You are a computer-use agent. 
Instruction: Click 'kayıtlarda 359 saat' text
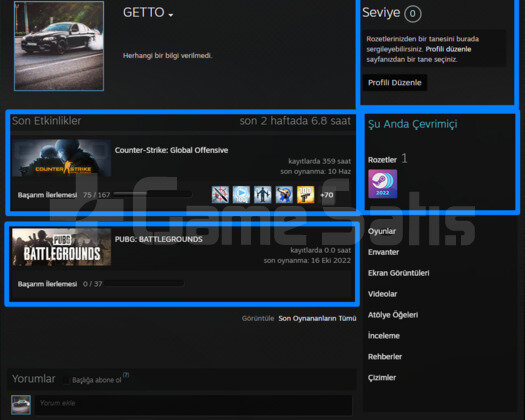[x=319, y=161]
